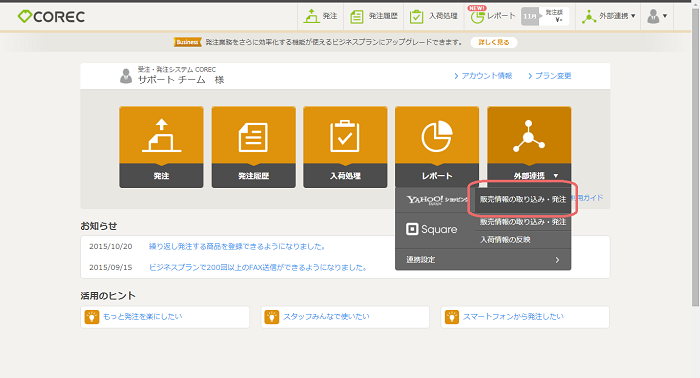Select Square's 販売情報の取り込み・発注 submenu item
The image size is (700, 378).
(523, 222)
